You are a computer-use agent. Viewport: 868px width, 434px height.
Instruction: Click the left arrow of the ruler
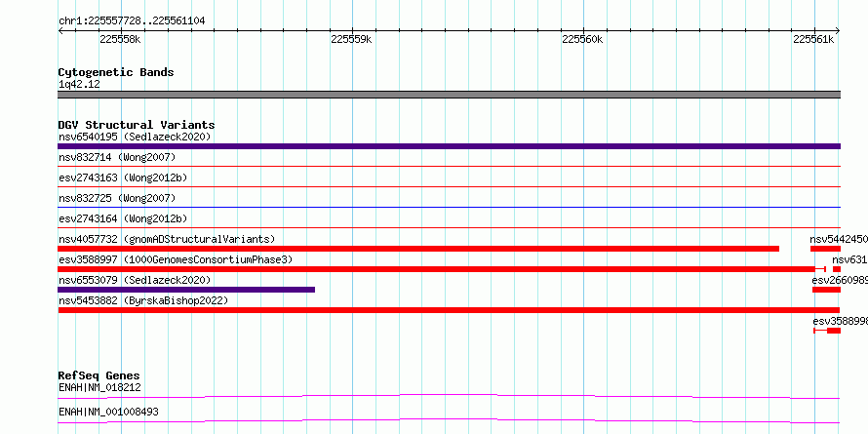(60, 30)
